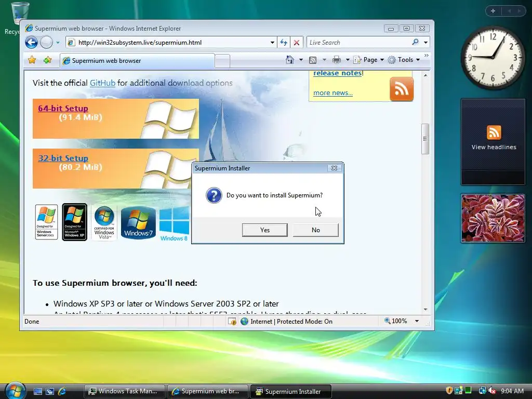Open the Page menu
532x399 pixels.
pos(369,60)
